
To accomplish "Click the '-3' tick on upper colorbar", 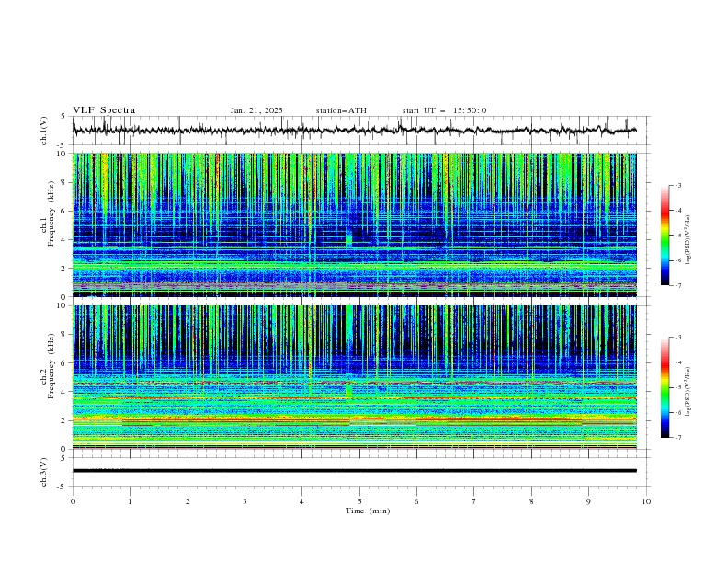I will pos(677,185).
